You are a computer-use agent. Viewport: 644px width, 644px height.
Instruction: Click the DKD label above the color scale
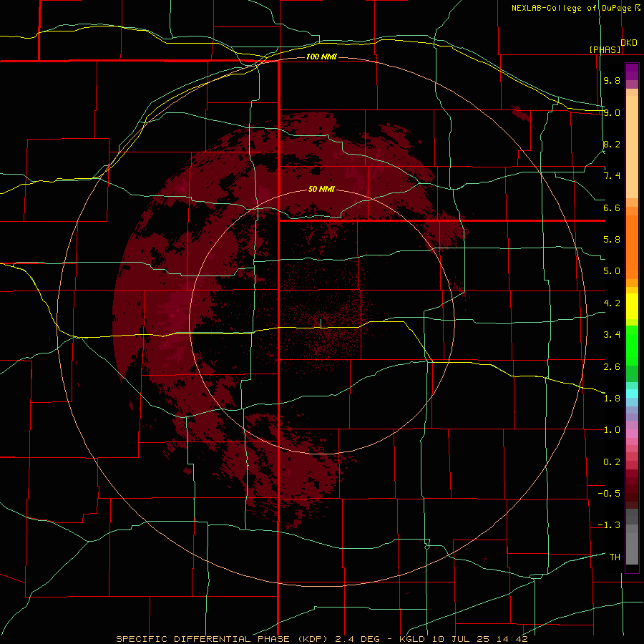(629, 43)
